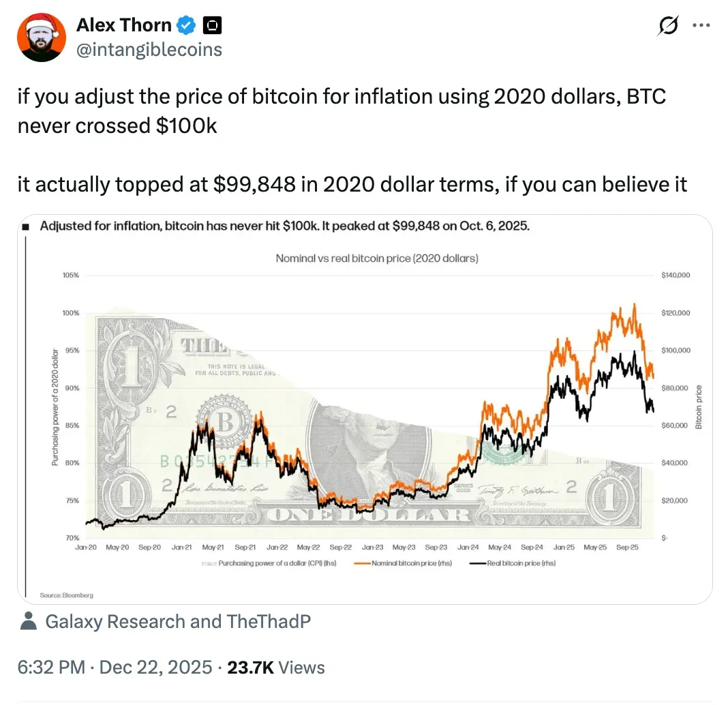The width and height of the screenshot is (728, 705).
Task: Open the Dec 22, 2025 timestamp link
Action: 153,667
